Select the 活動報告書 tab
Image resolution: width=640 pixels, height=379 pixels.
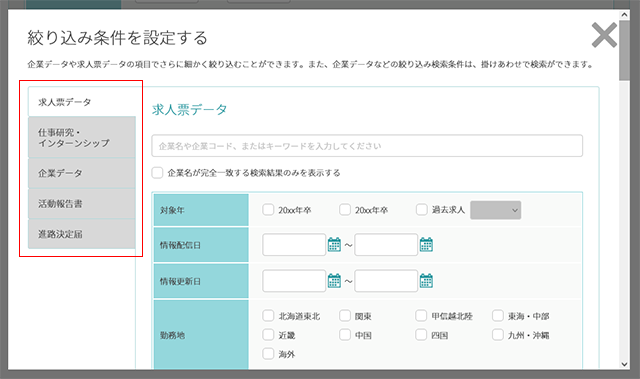coord(82,204)
